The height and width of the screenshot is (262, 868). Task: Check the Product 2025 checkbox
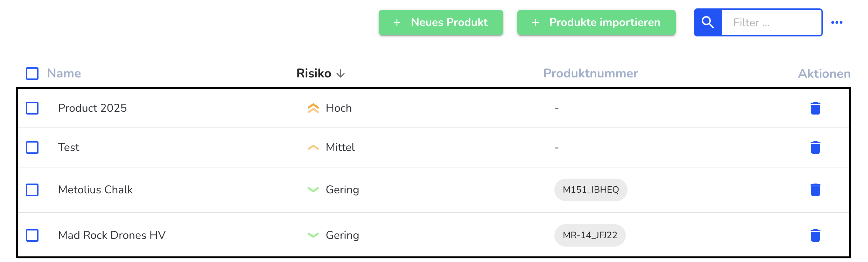[x=32, y=108]
